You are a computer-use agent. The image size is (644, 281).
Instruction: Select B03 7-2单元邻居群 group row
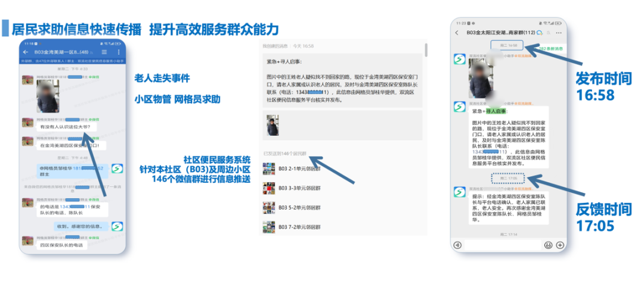click(x=342, y=227)
